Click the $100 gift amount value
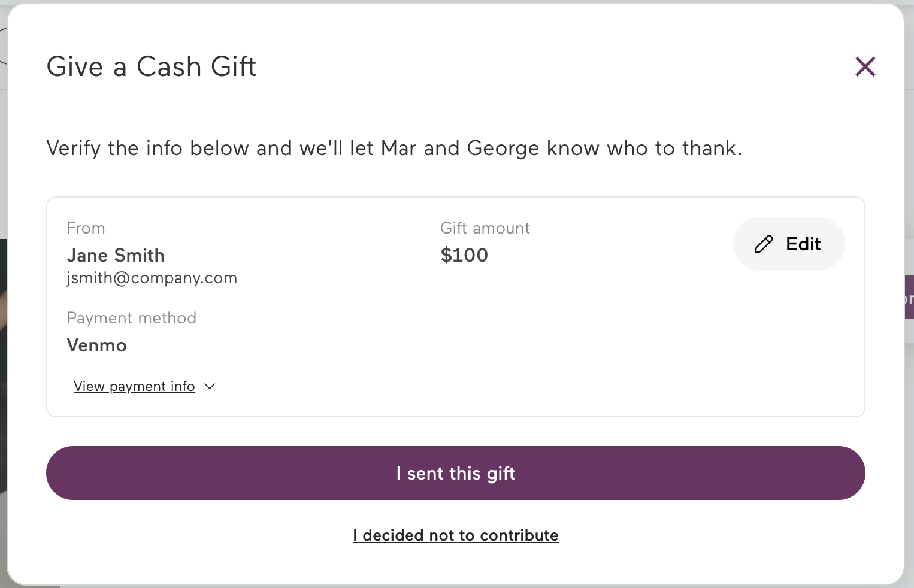Screen dimensions: 914x588 (464, 255)
